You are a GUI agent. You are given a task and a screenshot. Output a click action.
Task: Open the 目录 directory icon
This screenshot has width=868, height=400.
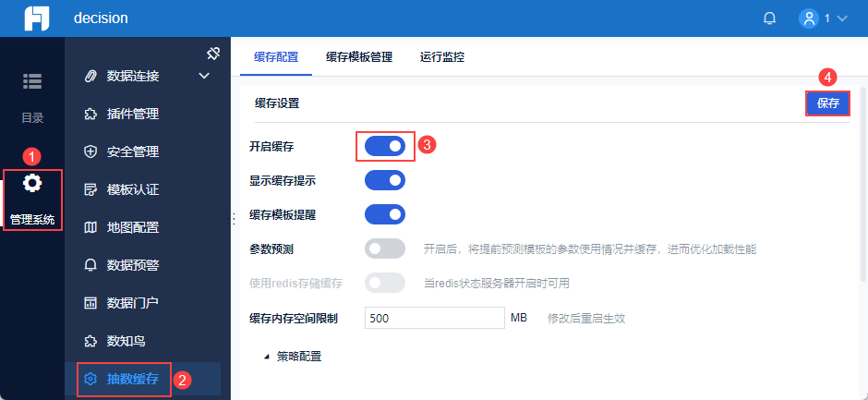pos(32,81)
